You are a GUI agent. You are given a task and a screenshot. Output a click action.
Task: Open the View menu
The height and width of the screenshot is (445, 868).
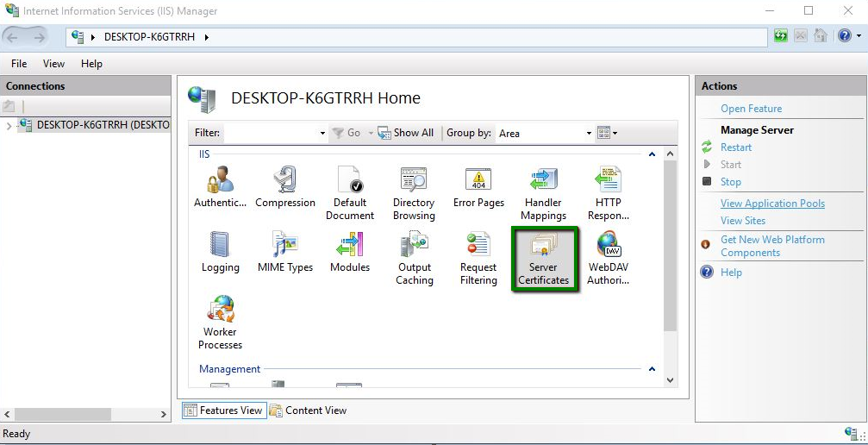pyautogui.click(x=53, y=64)
